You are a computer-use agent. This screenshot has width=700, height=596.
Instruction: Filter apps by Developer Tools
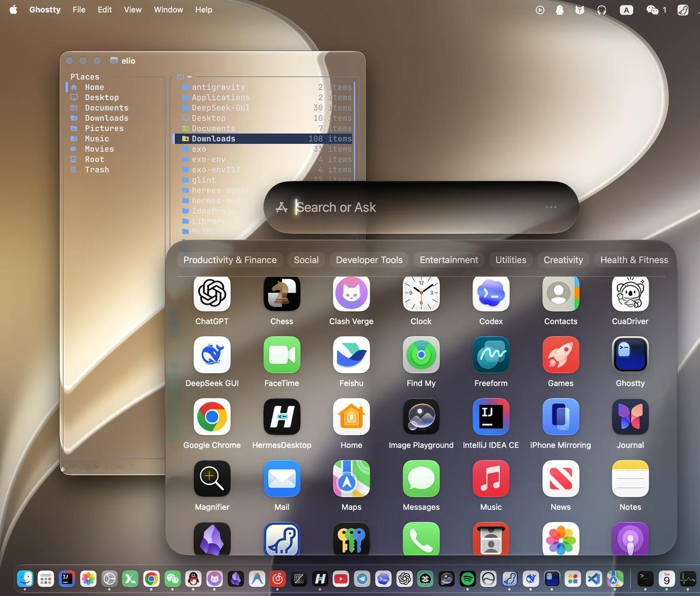click(x=369, y=260)
